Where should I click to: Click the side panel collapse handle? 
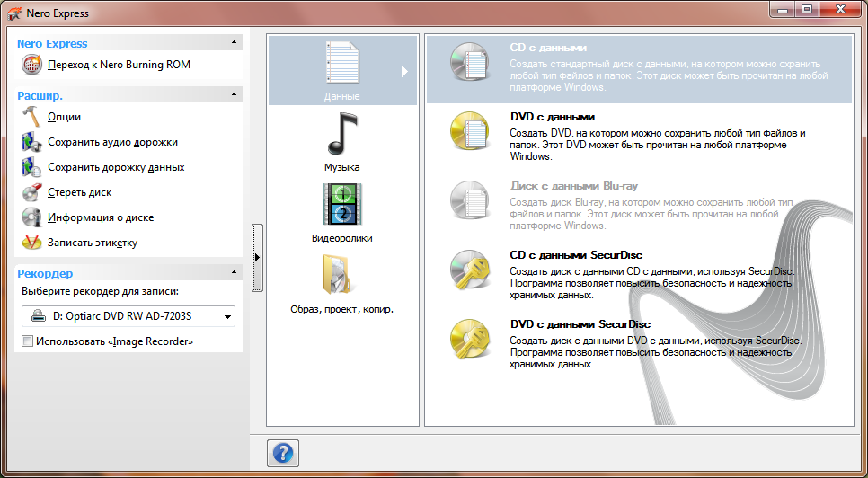(258, 258)
